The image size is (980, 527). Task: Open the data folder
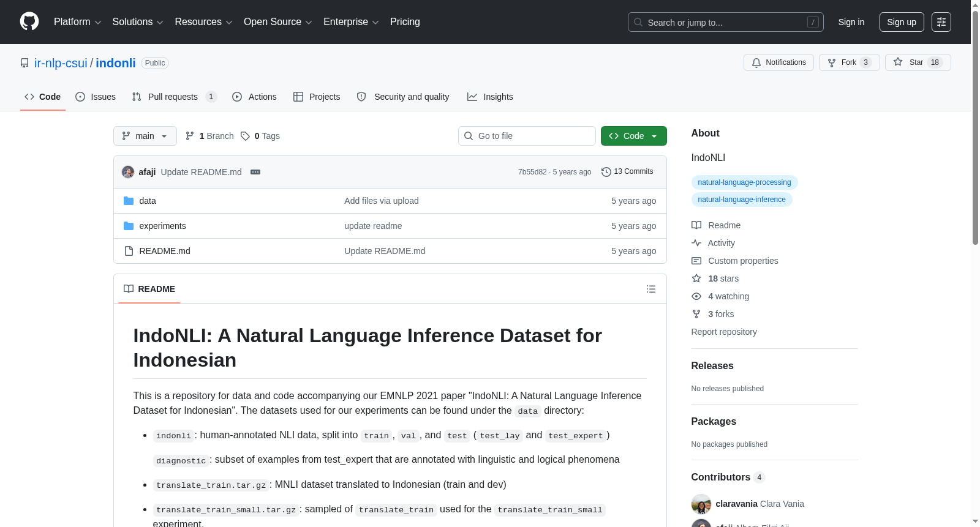148,201
